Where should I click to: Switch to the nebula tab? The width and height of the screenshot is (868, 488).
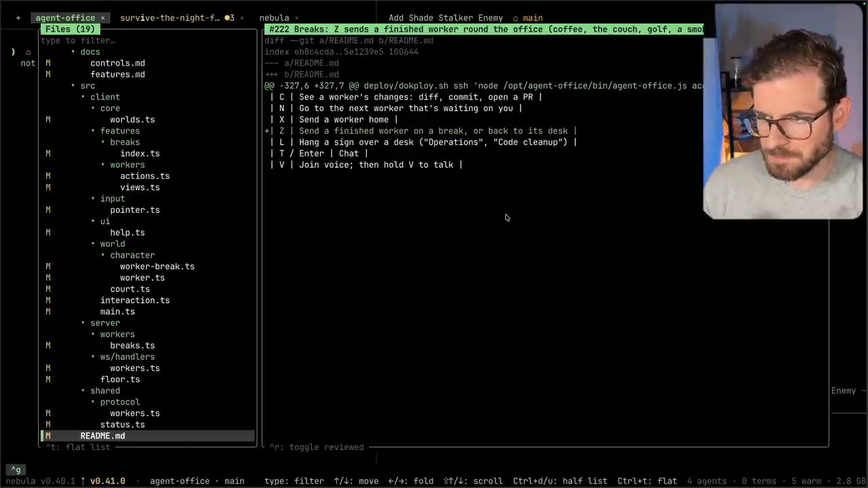pos(274,18)
